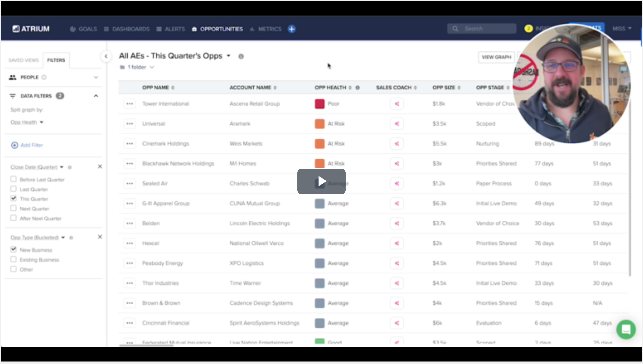Check Last Quarter filter
The width and height of the screenshot is (643, 364).
click(13, 189)
